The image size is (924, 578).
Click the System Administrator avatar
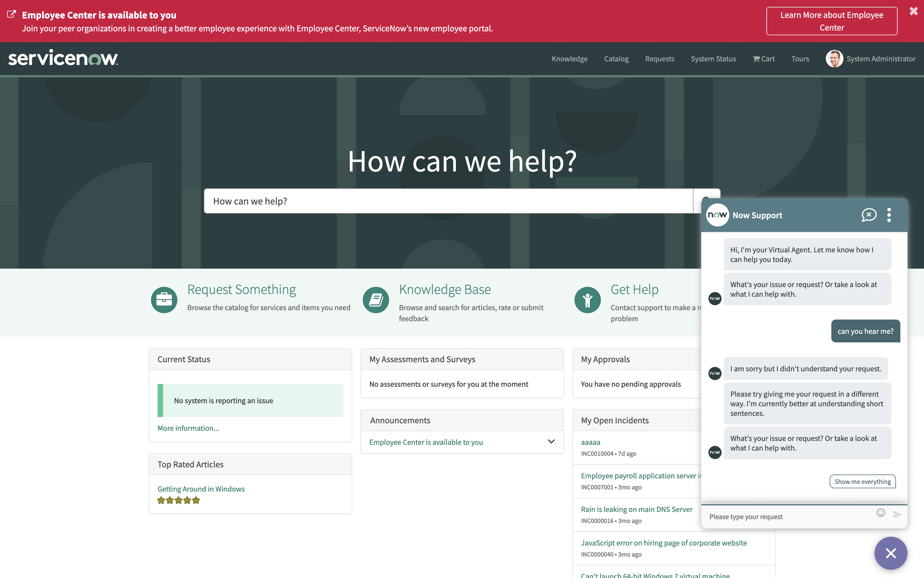click(x=834, y=59)
